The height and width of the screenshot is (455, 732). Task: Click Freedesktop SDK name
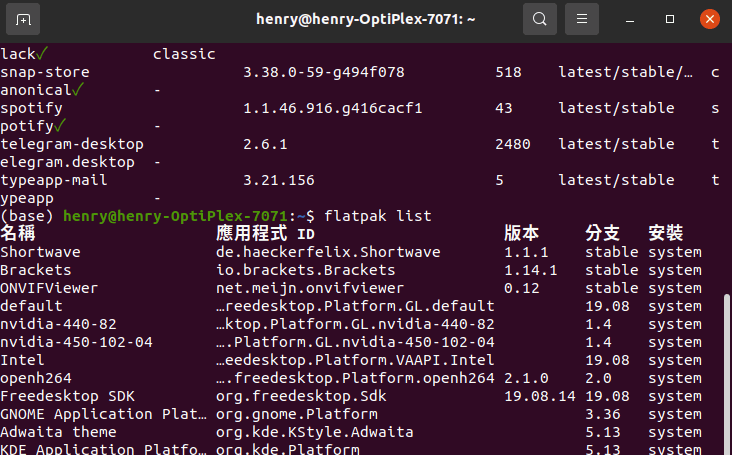click(67, 396)
